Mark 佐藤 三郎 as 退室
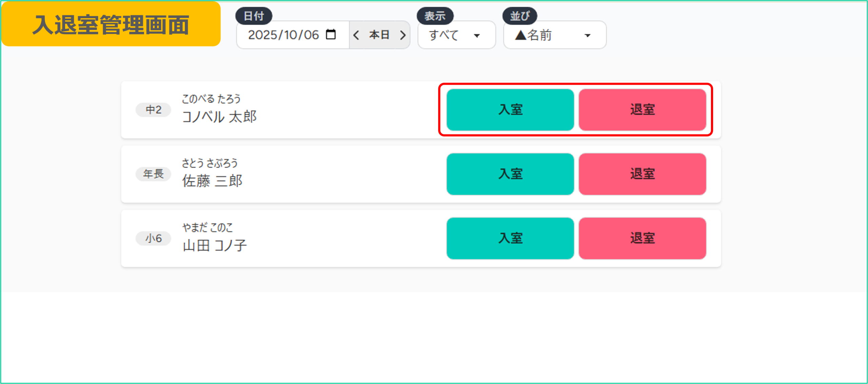The image size is (868, 384). (x=642, y=174)
